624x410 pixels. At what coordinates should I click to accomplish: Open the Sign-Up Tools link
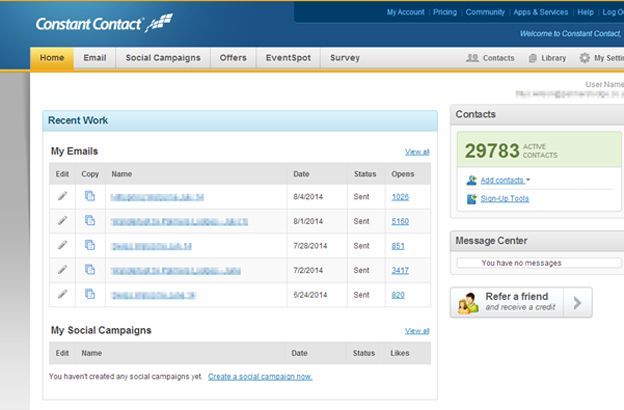(x=505, y=199)
